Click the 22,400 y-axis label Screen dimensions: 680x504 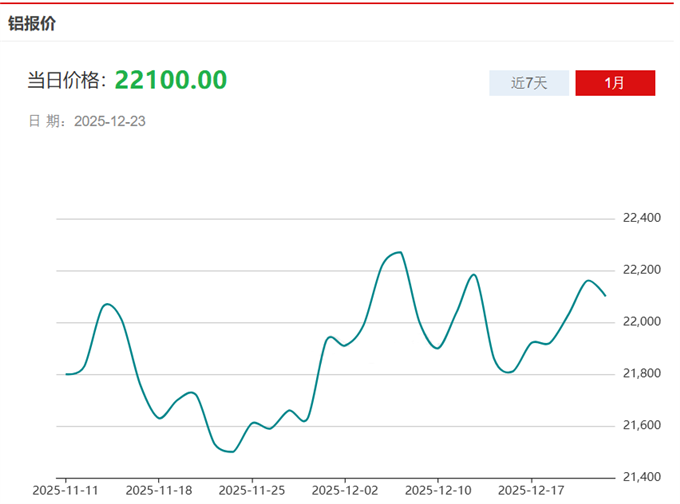click(x=642, y=218)
